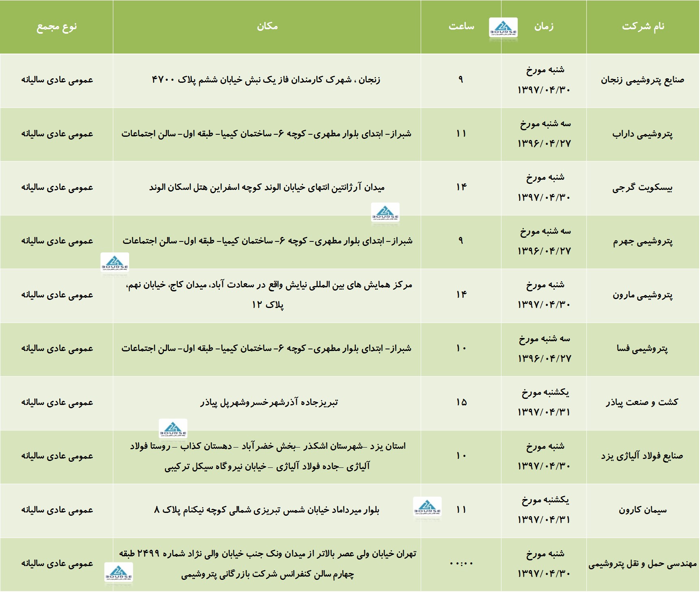Screen dimensions: 700x592
Task: Click hour '۱۰' in the فولاد آلیاژی یزد row
Action: click(461, 456)
